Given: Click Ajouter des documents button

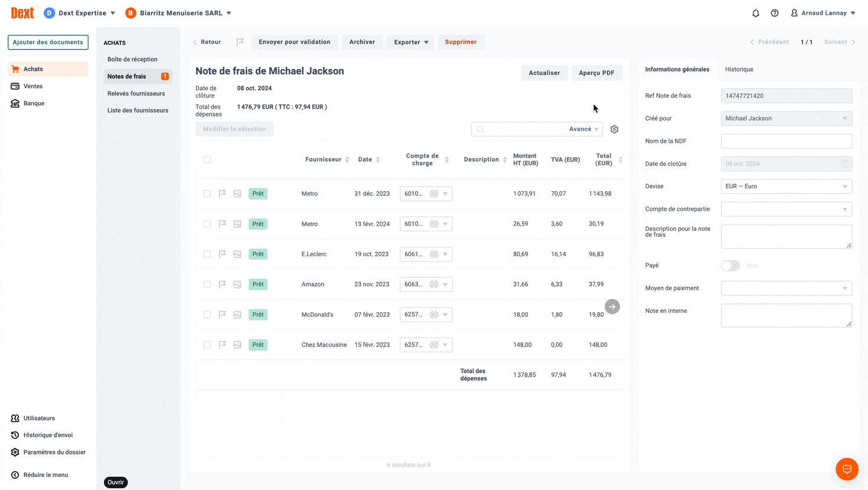Looking at the screenshot, I should click(48, 43).
